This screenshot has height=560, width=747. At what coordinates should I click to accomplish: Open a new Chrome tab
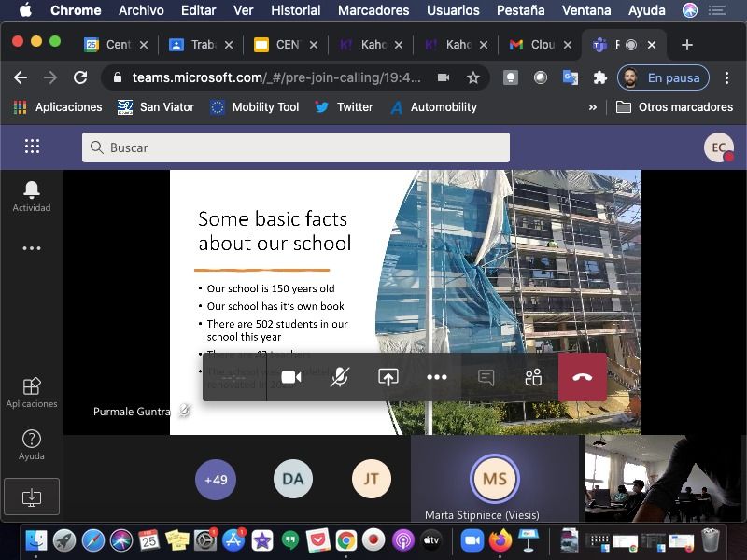686,45
